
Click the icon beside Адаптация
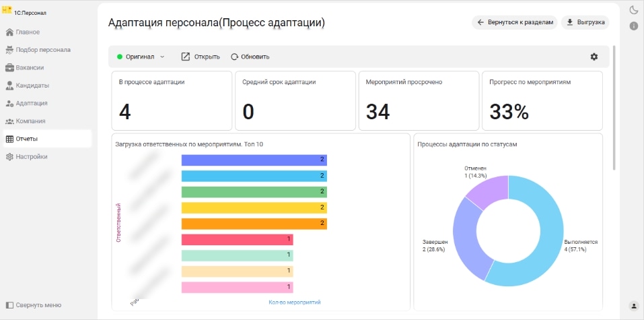tap(10, 103)
